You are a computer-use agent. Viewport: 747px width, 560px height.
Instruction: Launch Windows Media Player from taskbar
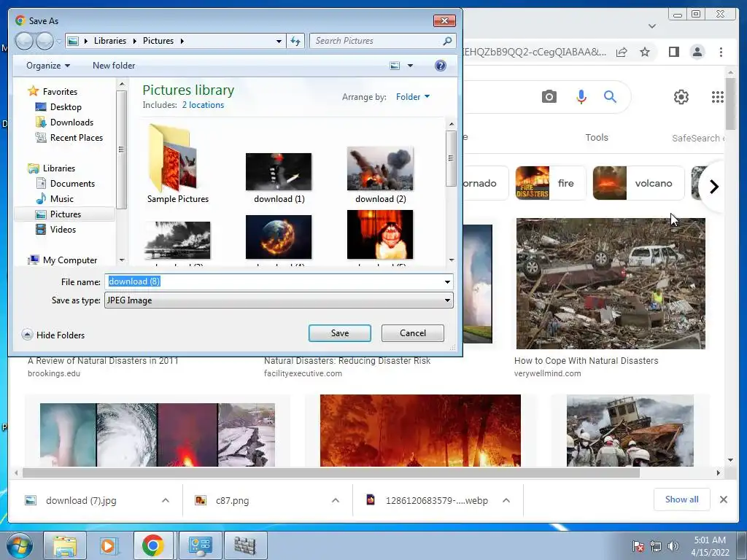[x=109, y=545]
